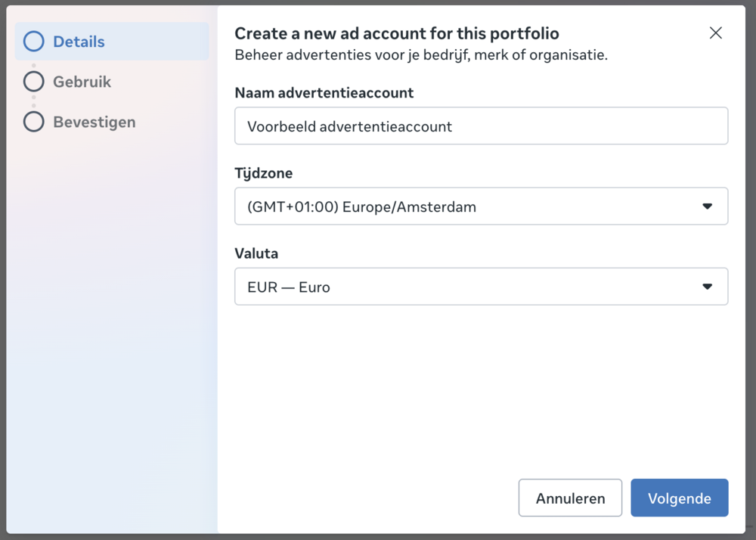
Task: Click the Details step circle indicator
Action: tap(33, 42)
